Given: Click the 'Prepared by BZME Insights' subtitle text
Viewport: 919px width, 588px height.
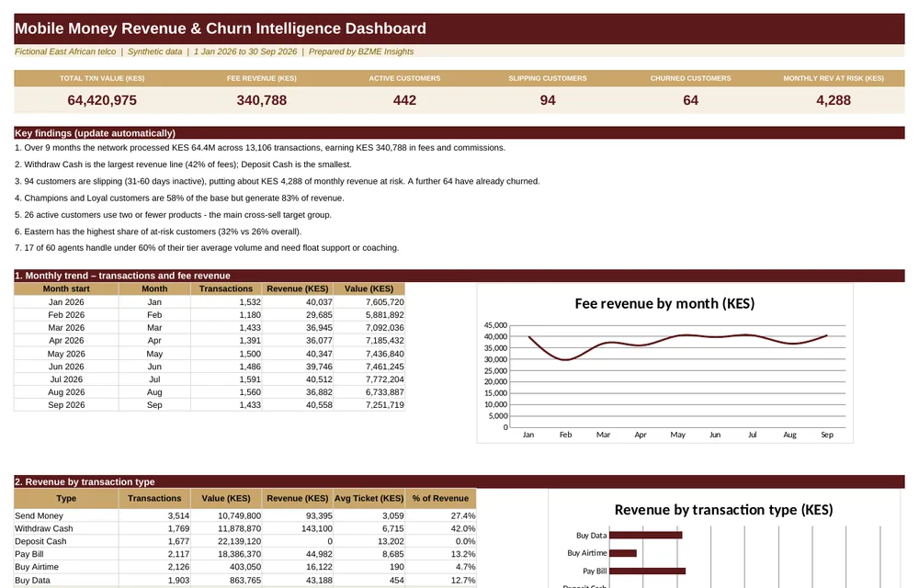Looking at the screenshot, I should click(361, 51).
